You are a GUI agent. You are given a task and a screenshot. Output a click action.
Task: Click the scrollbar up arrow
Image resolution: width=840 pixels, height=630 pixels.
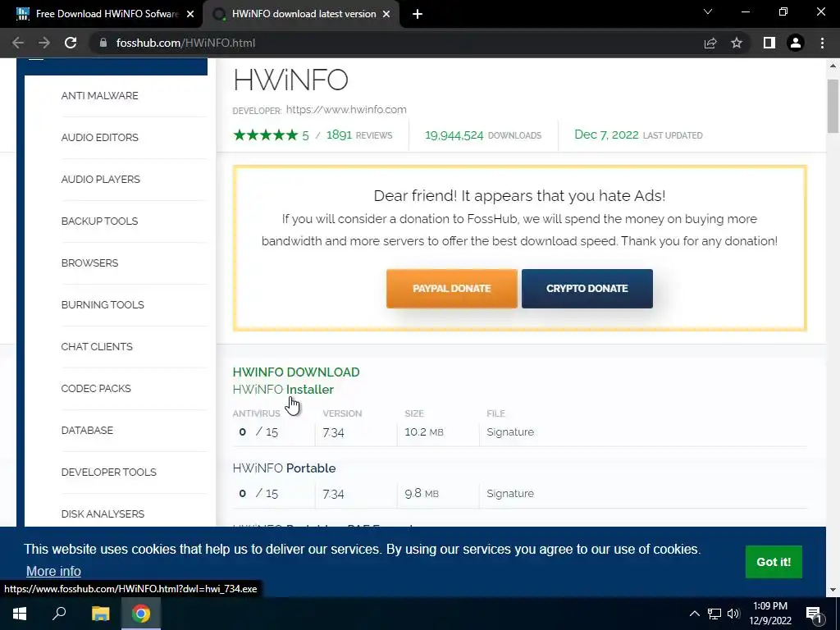click(x=833, y=66)
